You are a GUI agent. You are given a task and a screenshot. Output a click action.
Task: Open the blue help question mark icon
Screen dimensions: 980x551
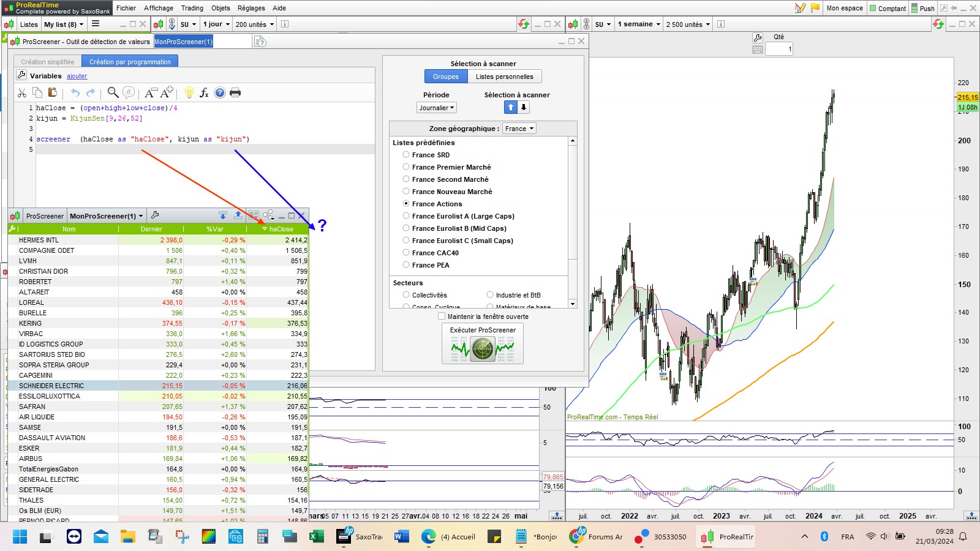point(219,92)
